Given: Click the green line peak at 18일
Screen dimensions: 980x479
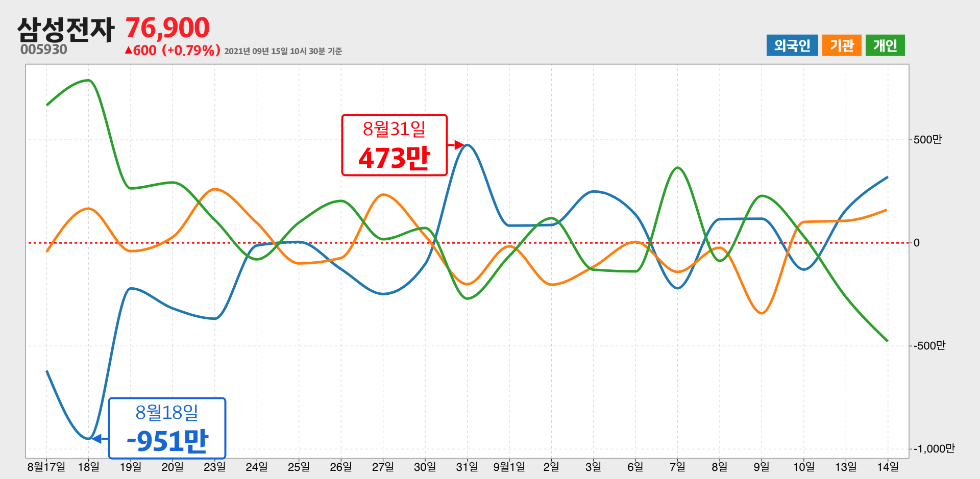Looking at the screenshot, I should (x=89, y=80).
